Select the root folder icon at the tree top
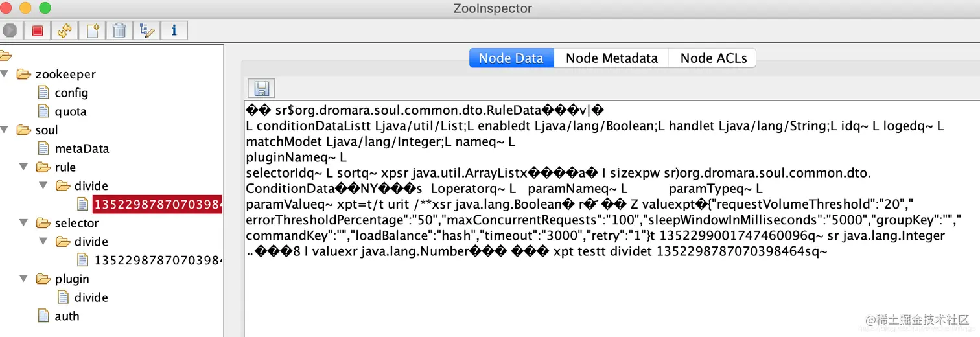 [5, 56]
